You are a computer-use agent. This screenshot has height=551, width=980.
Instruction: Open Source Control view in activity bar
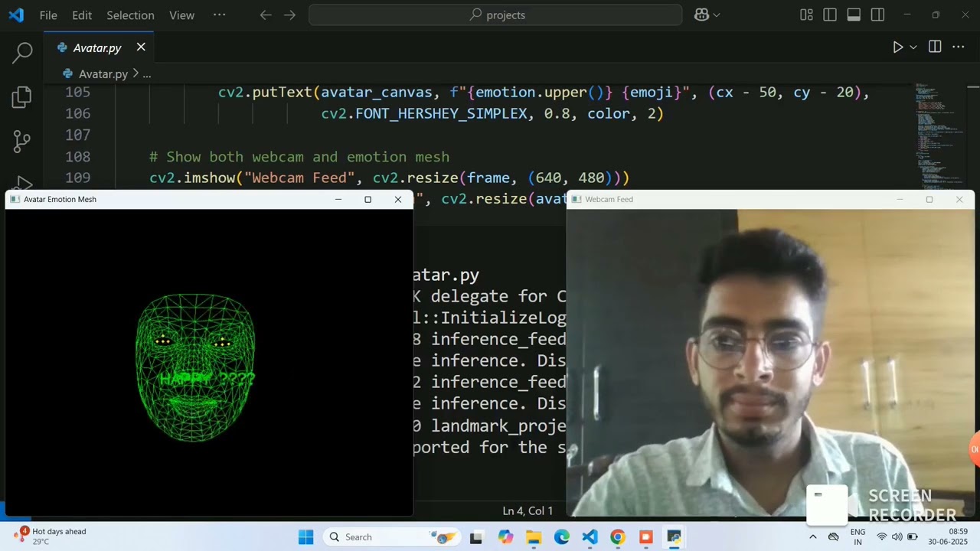(22, 141)
